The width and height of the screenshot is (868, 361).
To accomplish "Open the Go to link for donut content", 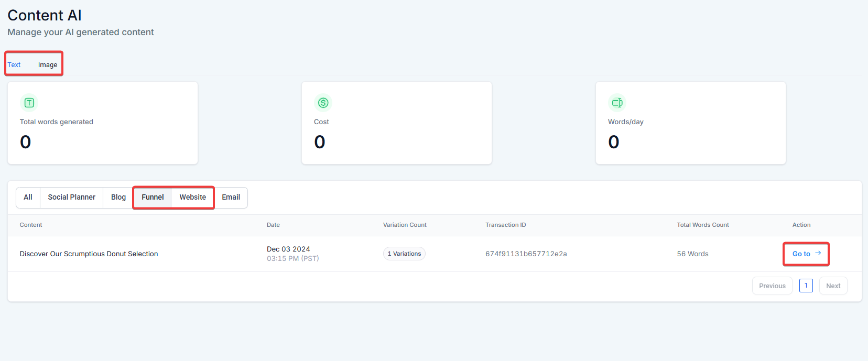I will click(806, 254).
